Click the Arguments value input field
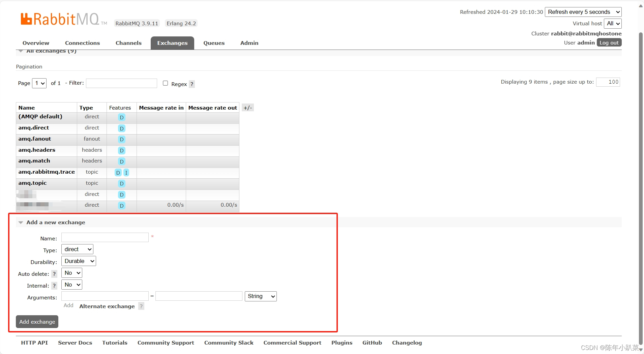 [x=199, y=296]
